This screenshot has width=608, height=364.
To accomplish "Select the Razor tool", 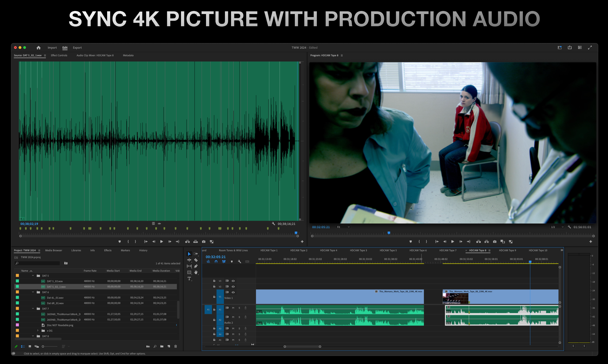I will [x=196, y=260].
